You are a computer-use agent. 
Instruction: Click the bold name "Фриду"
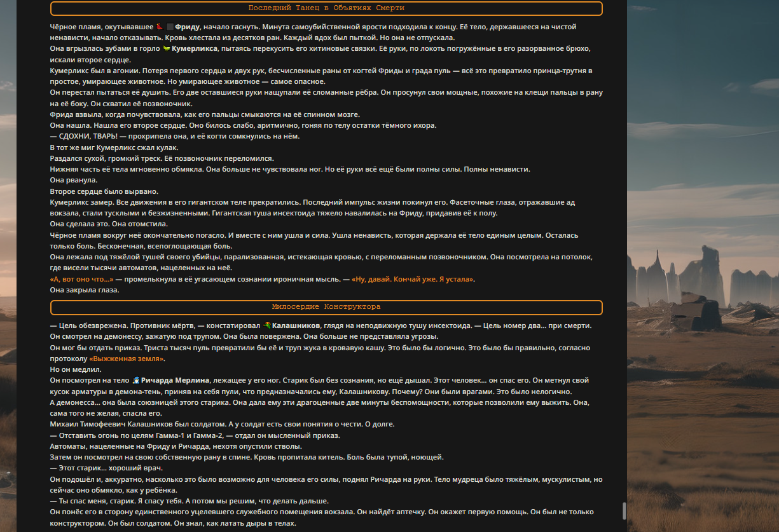coord(188,27)
